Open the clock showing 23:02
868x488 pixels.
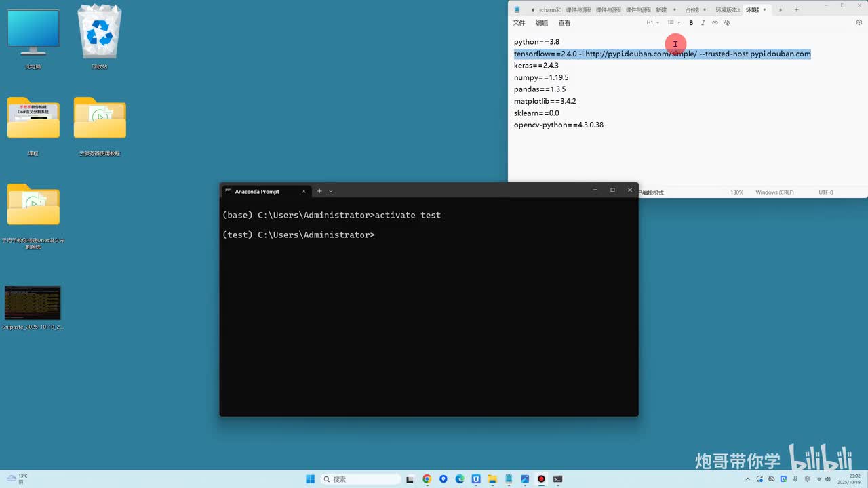(850, 479)
